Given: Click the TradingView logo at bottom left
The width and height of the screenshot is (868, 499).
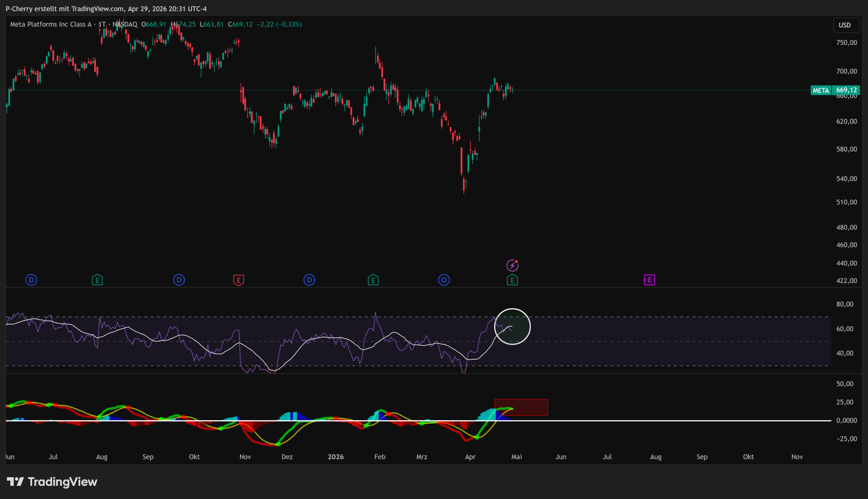Looking at the screenshot, I should click(52, 482).
